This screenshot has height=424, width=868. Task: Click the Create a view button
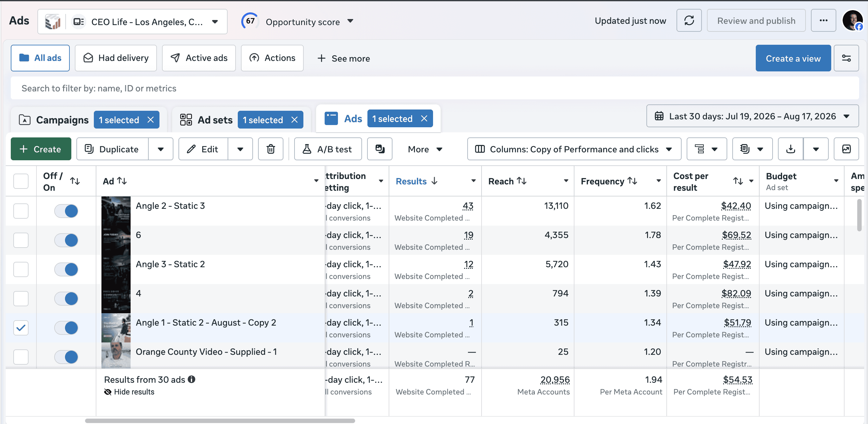[793, 58]
